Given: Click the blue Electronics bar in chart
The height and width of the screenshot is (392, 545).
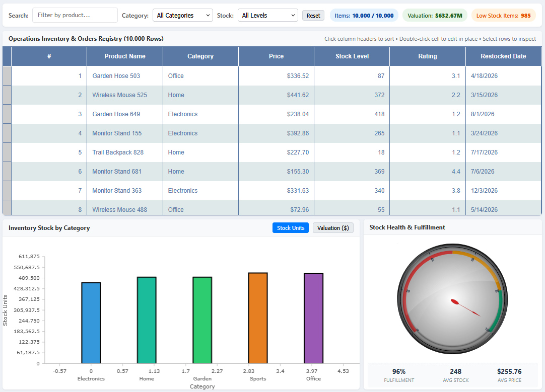Looking at the screenshot, I should (x=91, y=323).
